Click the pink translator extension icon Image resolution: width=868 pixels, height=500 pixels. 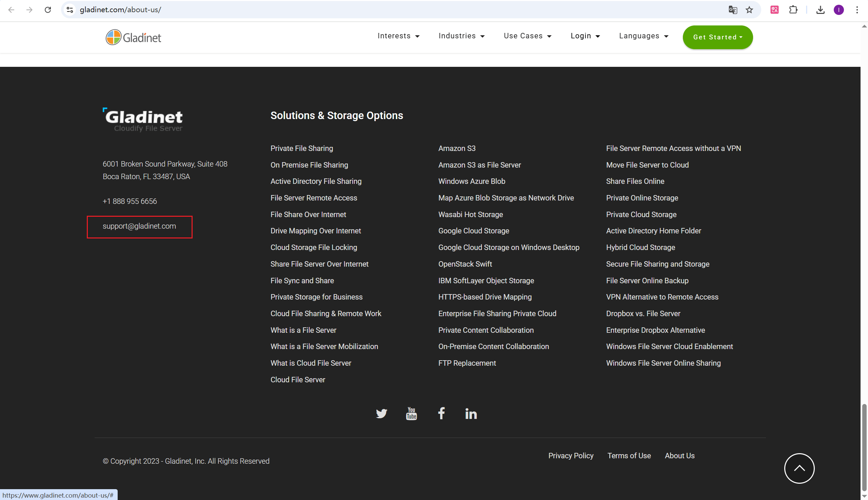(x=774, y=9)
